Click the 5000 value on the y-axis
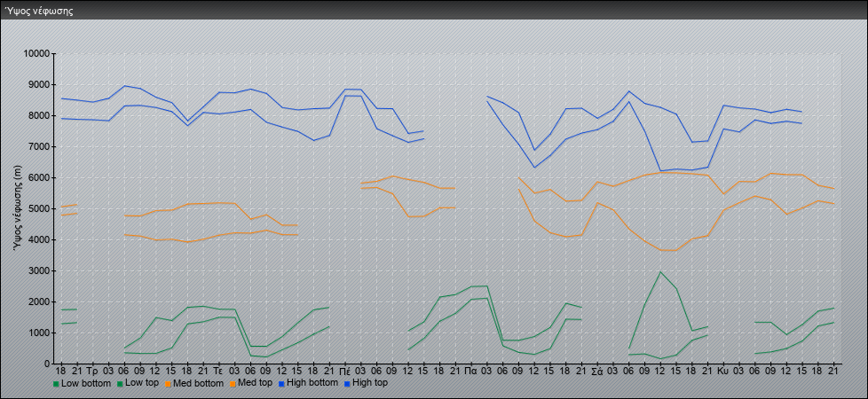 (x=39, y=208)
